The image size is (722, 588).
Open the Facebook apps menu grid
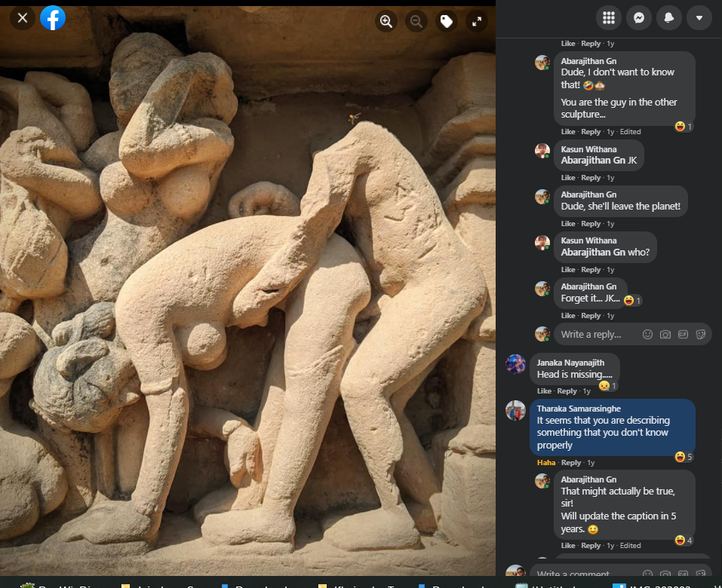609,18
